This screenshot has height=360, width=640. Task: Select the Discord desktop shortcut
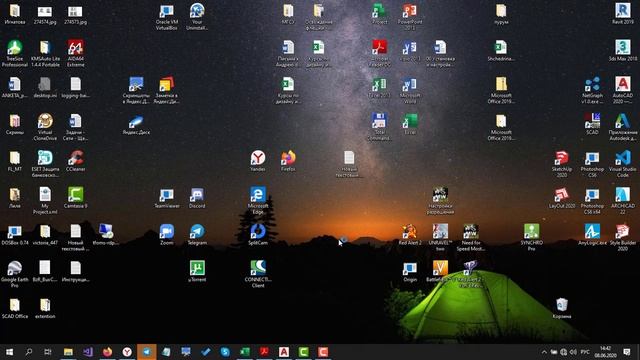click(x=197, y=198)
